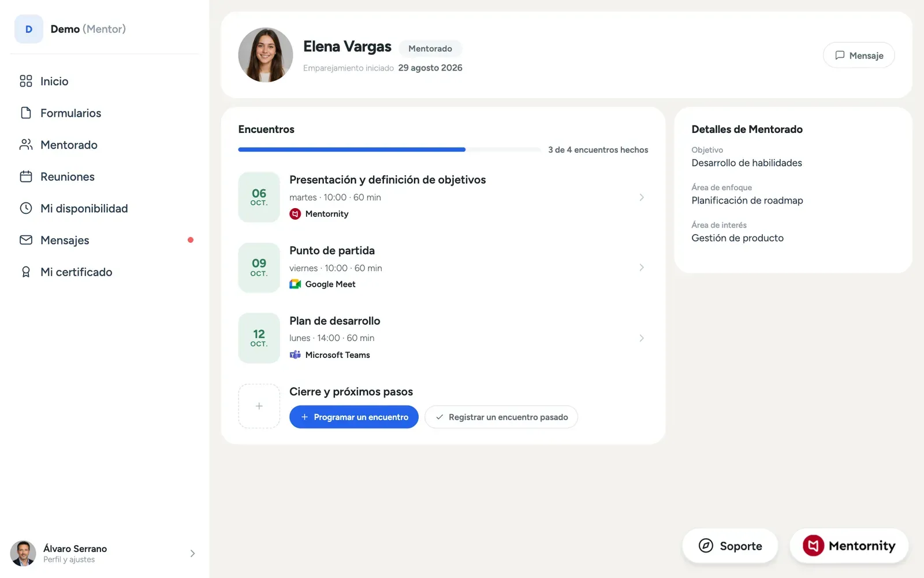Click the Mi certificado ribbon icon
The image size is (924, 578).
tap(26, 272)
